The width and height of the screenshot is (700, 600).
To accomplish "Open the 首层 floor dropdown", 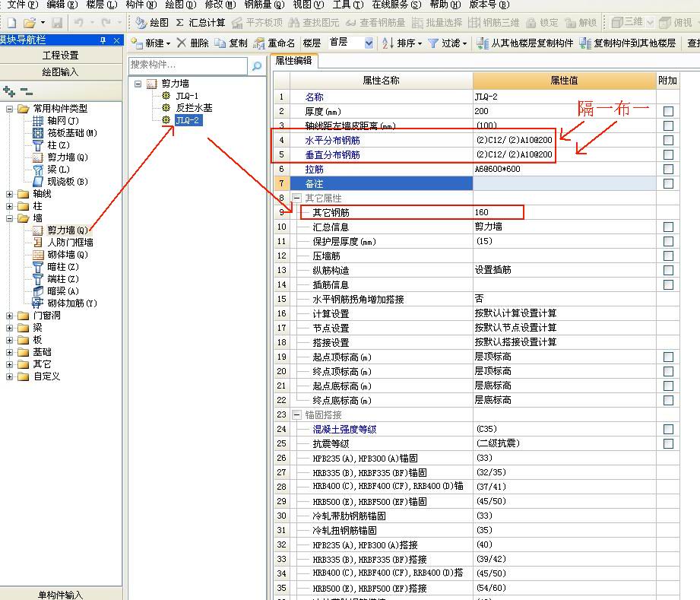I will 369,43.
